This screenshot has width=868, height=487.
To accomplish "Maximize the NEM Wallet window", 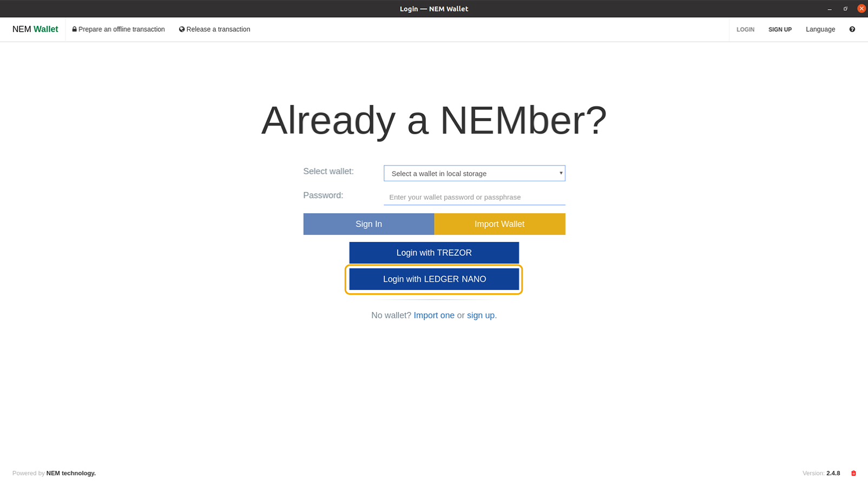I will pyautogui.click(x=845, y=9).
